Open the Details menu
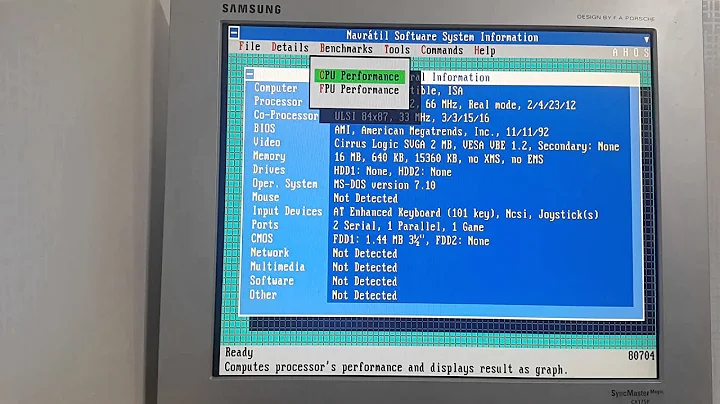 290,47
